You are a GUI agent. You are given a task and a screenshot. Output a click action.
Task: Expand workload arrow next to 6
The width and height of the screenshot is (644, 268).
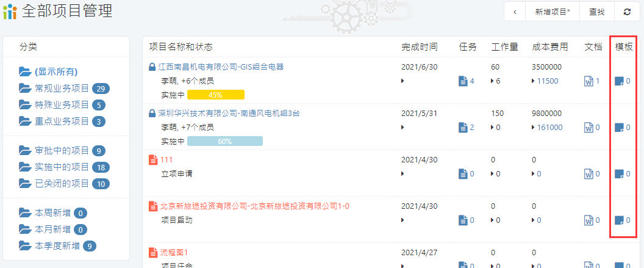[x=493, y=81]
